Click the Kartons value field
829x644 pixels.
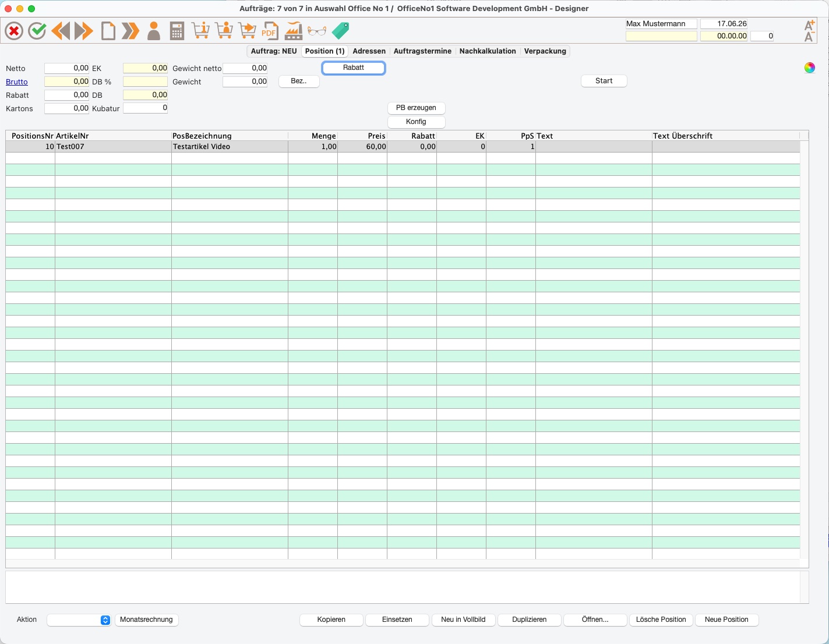pos(67,109)
